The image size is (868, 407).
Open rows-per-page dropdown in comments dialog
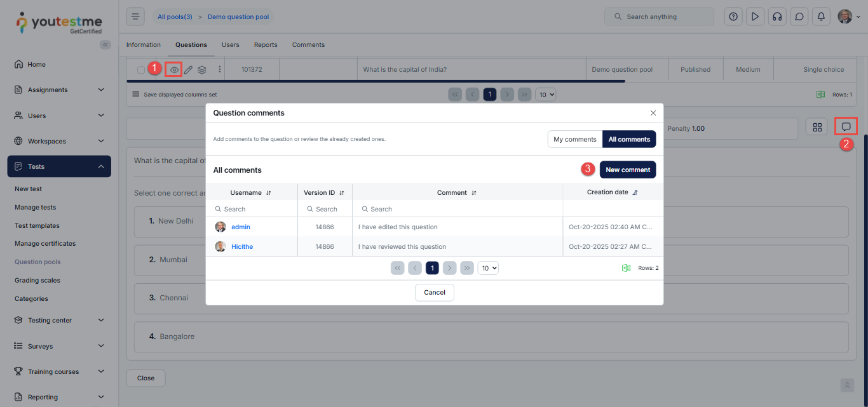[x=488, y=268]
